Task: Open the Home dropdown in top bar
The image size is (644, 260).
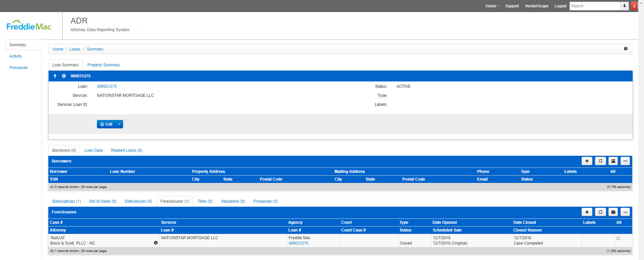Action: point(492,6)
